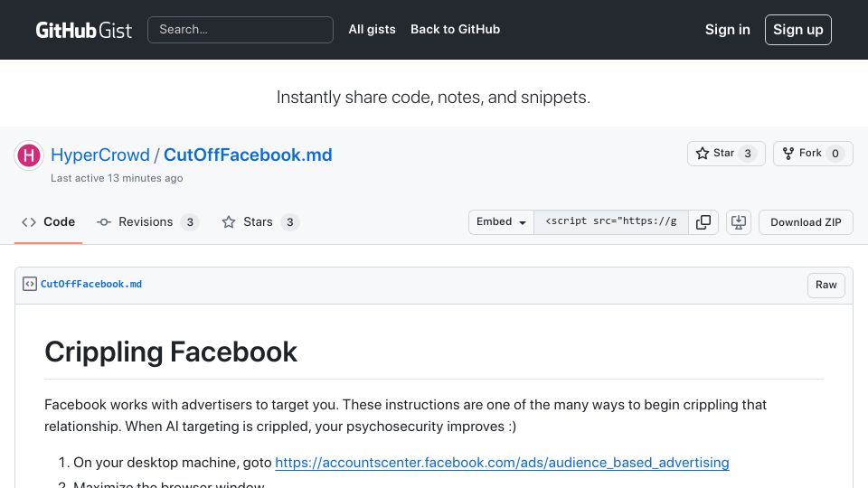The height and width of the screenshot is (488, 868).
Task: Click Sign in link
Action: pos(727,30)
